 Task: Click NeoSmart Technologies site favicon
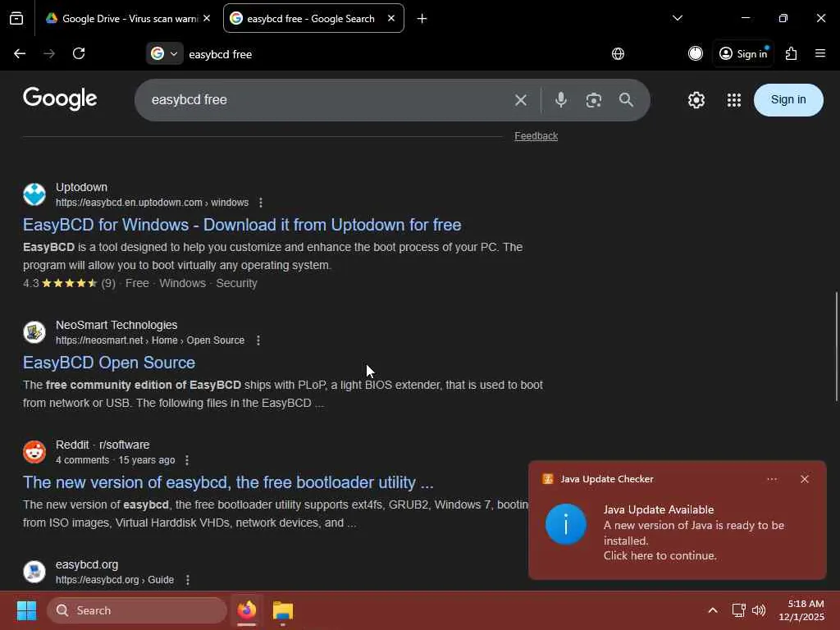tap(34, 332)
